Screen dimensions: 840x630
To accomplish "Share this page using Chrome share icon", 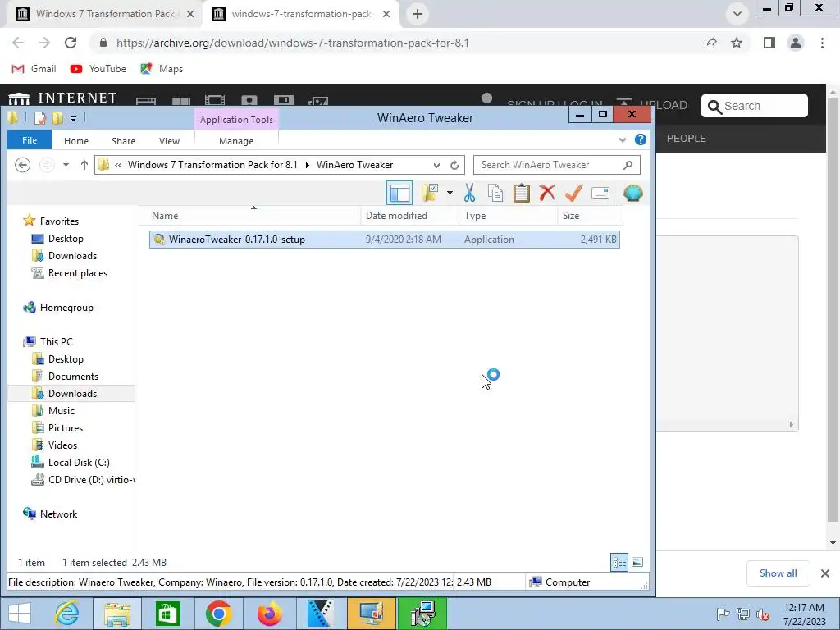I will click(x=710, y=43).
